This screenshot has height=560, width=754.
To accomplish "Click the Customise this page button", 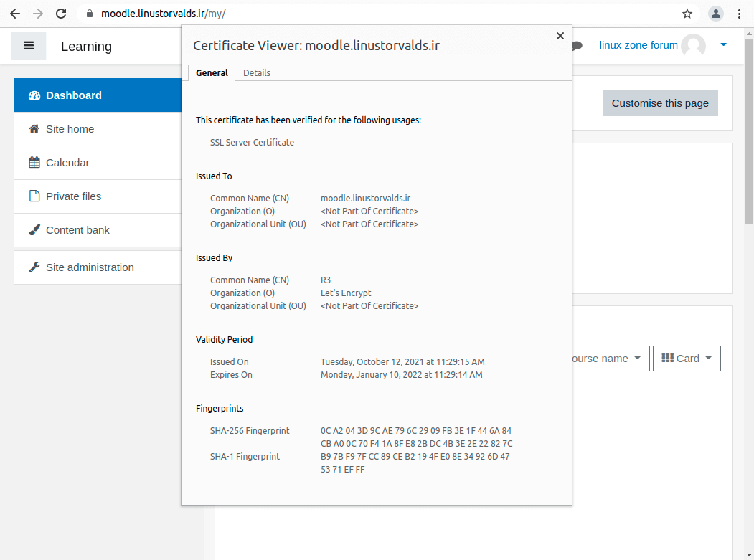I will coord(660,103).
